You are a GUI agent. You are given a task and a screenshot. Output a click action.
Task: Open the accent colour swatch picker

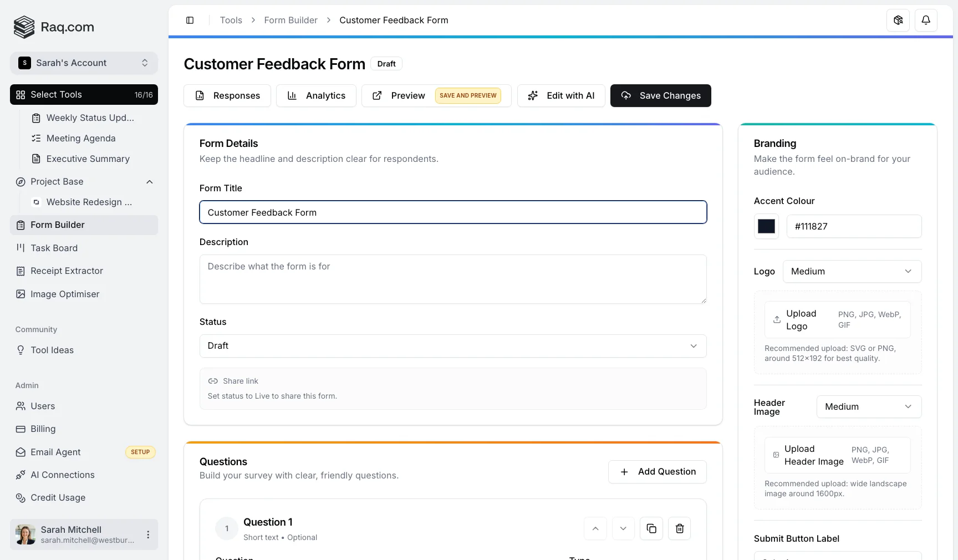(766, 226)
